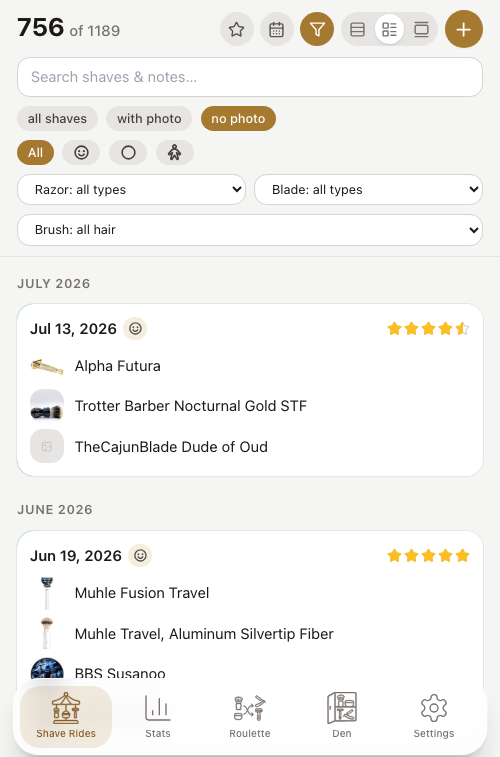Toggle the funnel filter button
Viewport: 500px width, 757px height.
point(317,29)
